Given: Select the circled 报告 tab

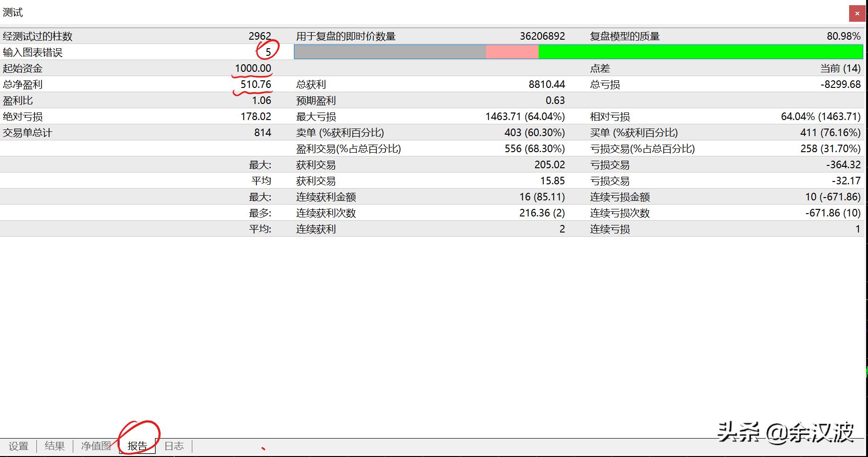Looking at the screenshot, I should point(138,445).
